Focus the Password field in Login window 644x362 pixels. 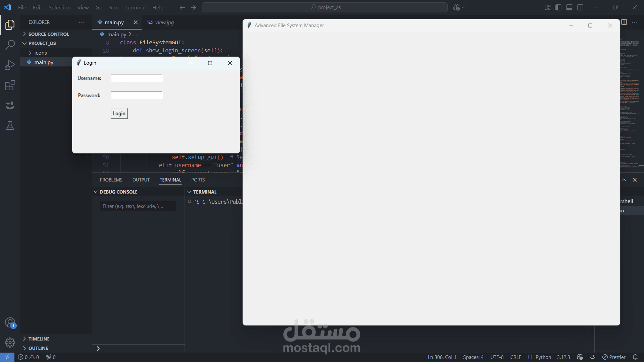[x=137, y=95]
